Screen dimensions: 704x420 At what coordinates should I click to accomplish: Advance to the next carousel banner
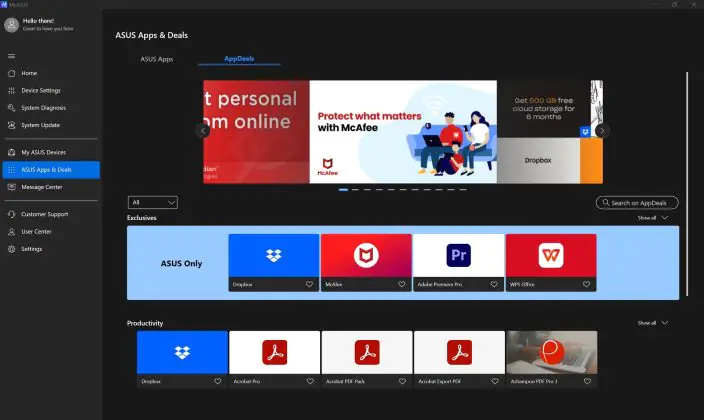[602, 131]
